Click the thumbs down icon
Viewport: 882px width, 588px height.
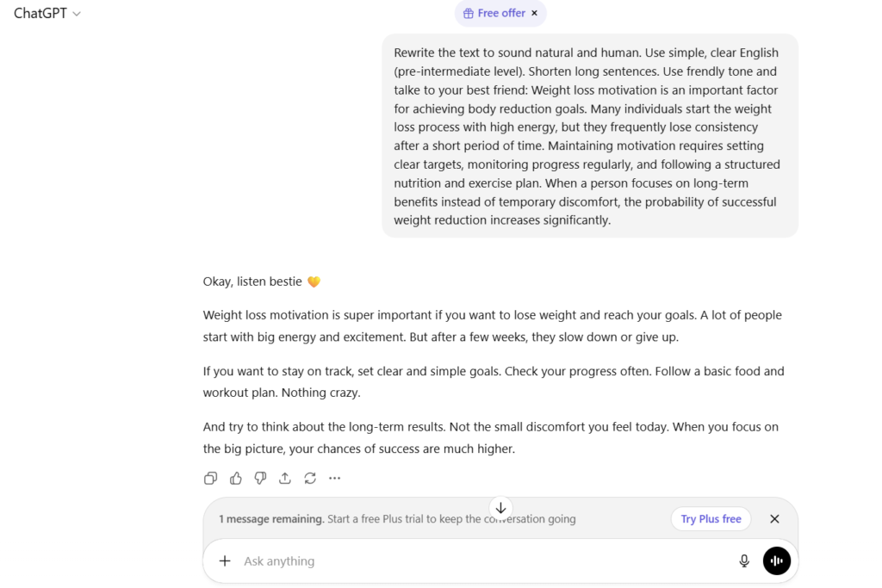(260, 478)
